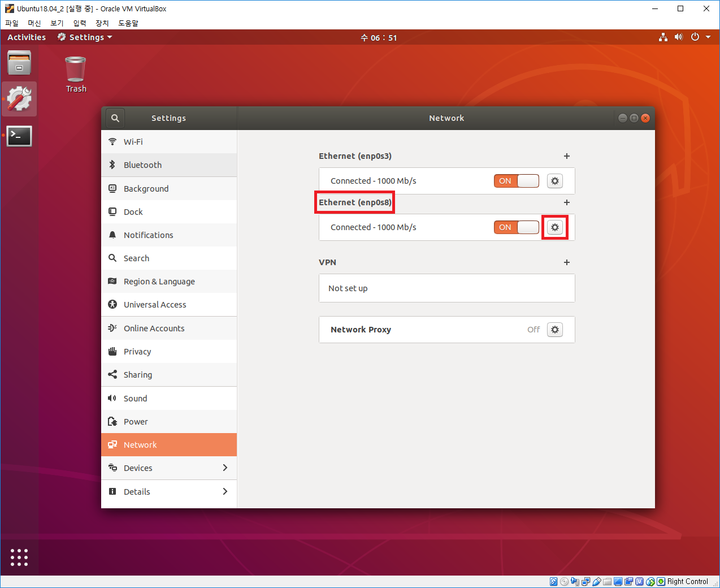Image resolution: width=720 pixels, height=588 pixels.
Task: Open Network Proxy gear settings
Action: 555,330
